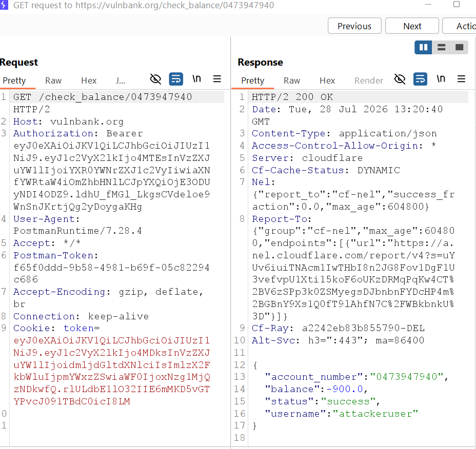This screenshot has width=476, height=449.
Task: Click the "account_number" JSON value
Action: pos(407,377)
